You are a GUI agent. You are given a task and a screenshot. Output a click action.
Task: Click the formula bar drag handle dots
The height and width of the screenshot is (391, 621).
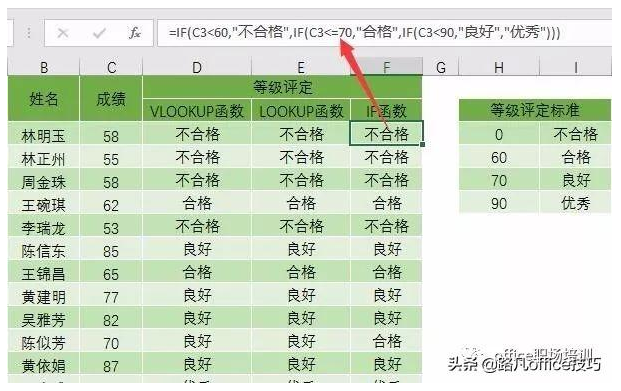point(29,33)
